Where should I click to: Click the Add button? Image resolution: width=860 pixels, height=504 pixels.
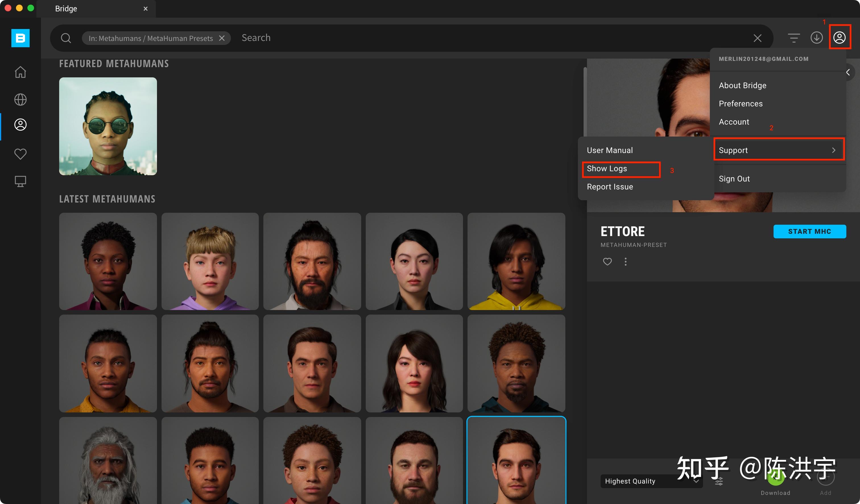point(825,477)
